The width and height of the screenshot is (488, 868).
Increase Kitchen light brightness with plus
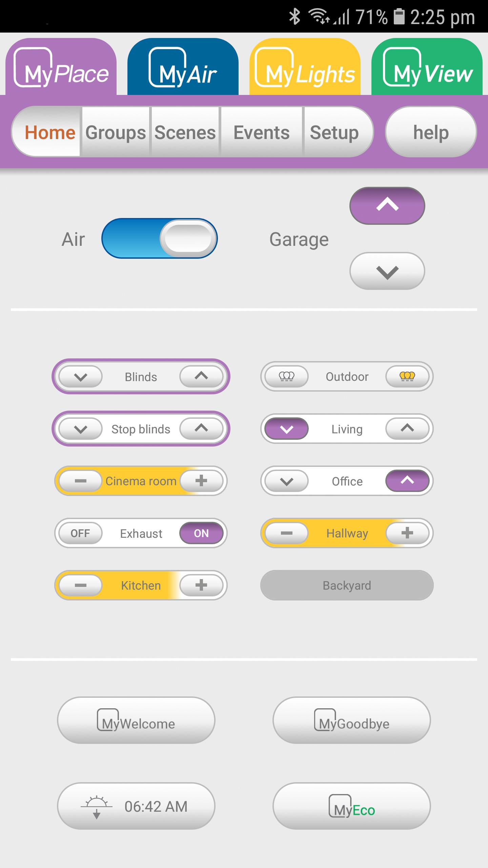[201, 585]
